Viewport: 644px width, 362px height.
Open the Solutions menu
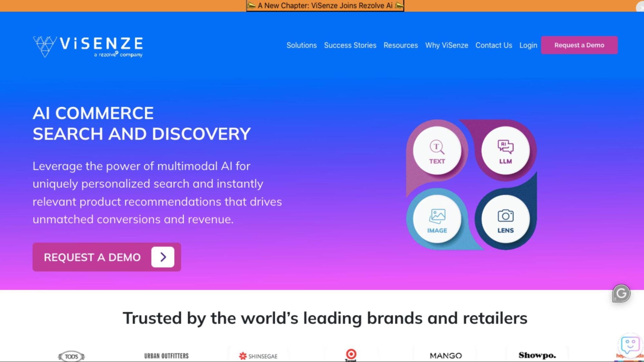(x=302, y=45)
